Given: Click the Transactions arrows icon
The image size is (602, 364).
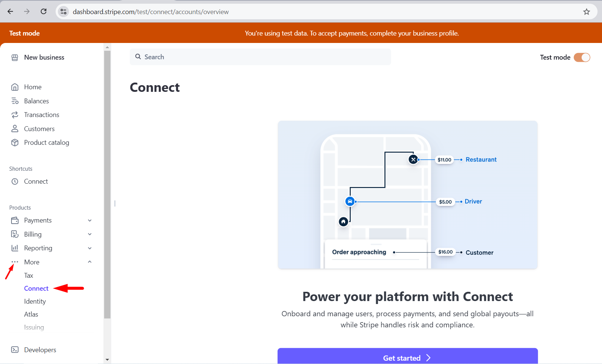Looking at the screenshot, I should coord(15,115).
